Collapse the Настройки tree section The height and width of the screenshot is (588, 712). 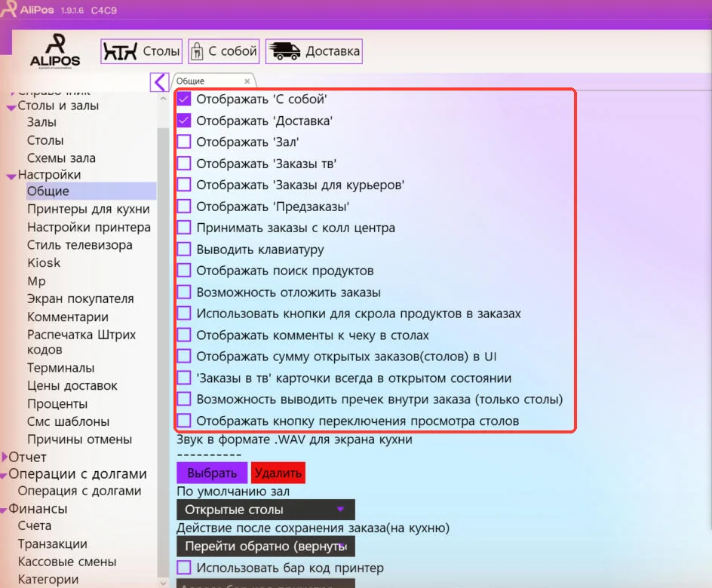11,177
